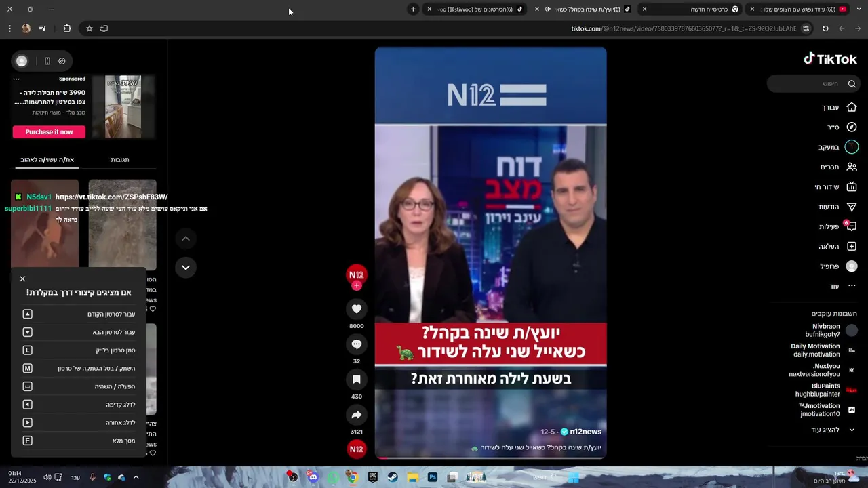Click the browser address bar URL

(684, 28)
